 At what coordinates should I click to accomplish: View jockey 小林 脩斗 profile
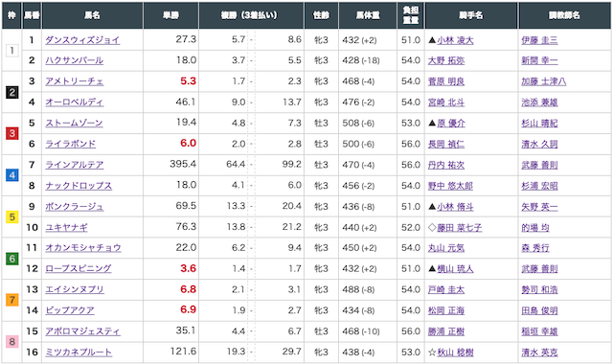pyautogui.click(x=455, y=207)
